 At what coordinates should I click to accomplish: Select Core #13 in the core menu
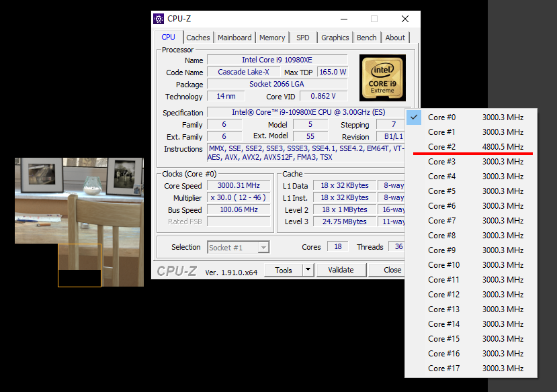pos(471,309)
